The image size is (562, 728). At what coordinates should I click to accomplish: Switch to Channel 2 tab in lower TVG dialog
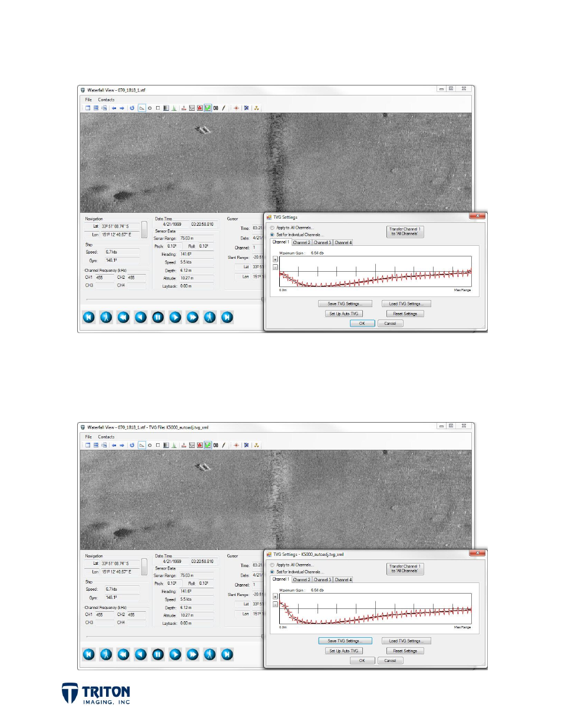point(302,579)
